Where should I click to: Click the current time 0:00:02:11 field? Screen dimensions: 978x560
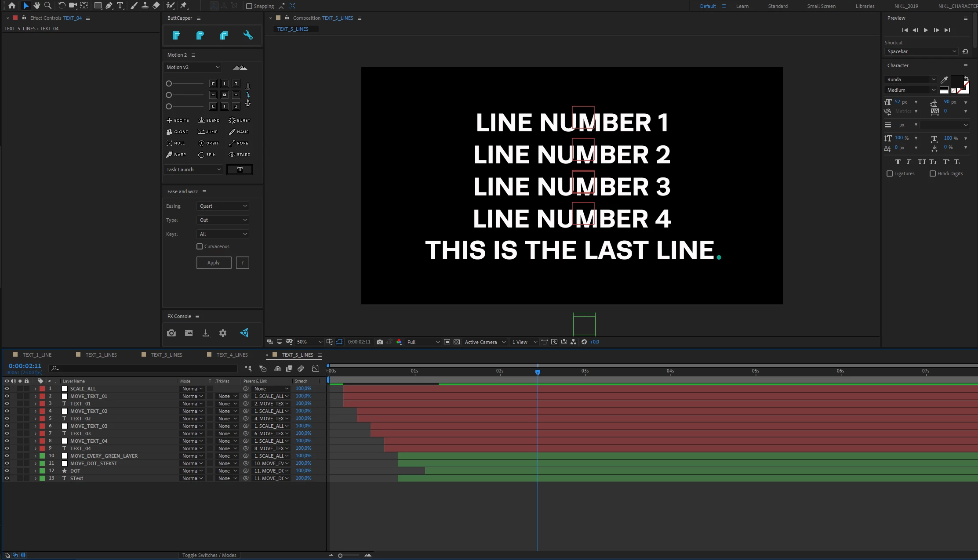pyautogui.click(x=25, y=366)
